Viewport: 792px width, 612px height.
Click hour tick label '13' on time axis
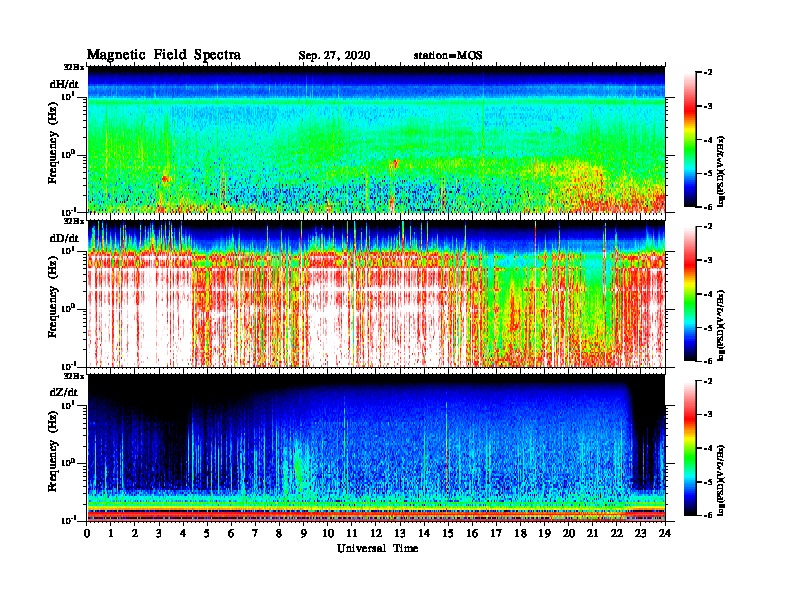click(x=400, y=533)
